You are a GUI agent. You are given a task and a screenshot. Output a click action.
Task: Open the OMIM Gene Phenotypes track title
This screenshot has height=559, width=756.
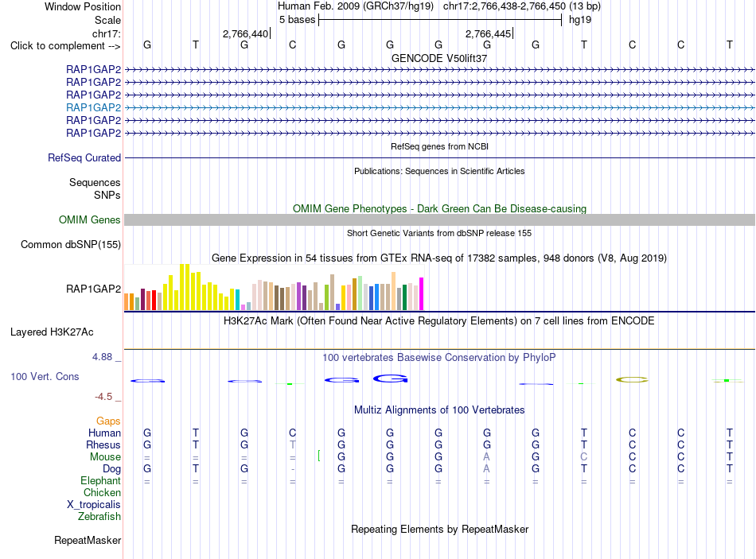pos(439,208)
